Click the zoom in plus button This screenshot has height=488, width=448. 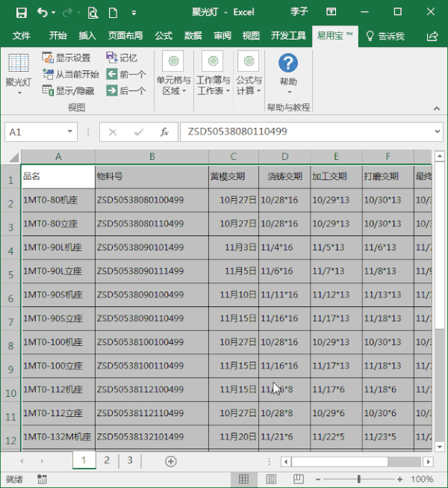pos(399,480)
